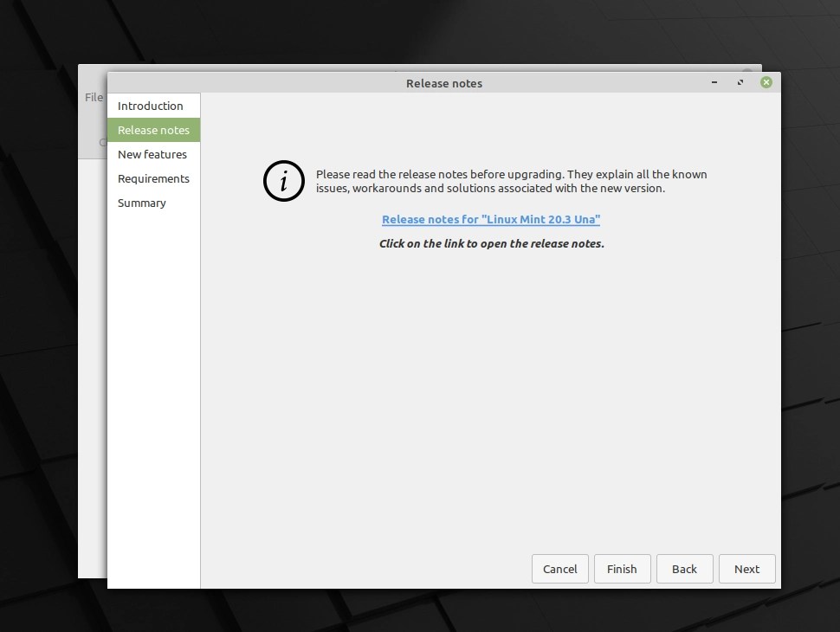Go to the New features page
The width and height of the screenshot is (840, 632).
tap(154, 154)
